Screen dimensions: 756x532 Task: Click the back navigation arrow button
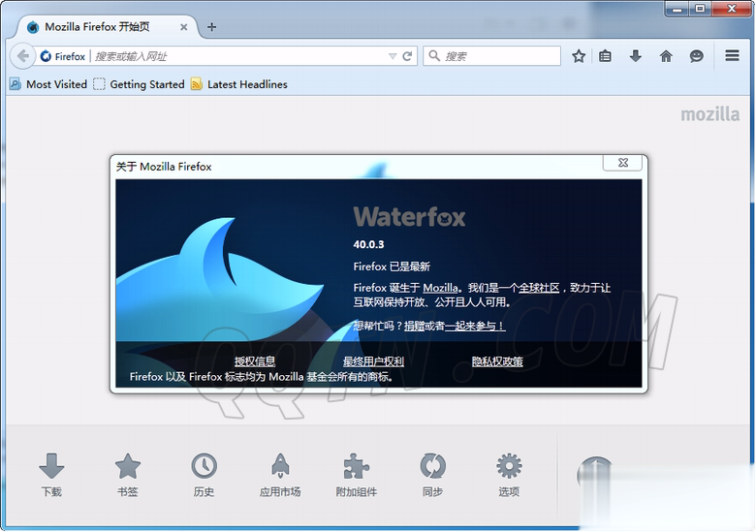click(x=22, y=56)
